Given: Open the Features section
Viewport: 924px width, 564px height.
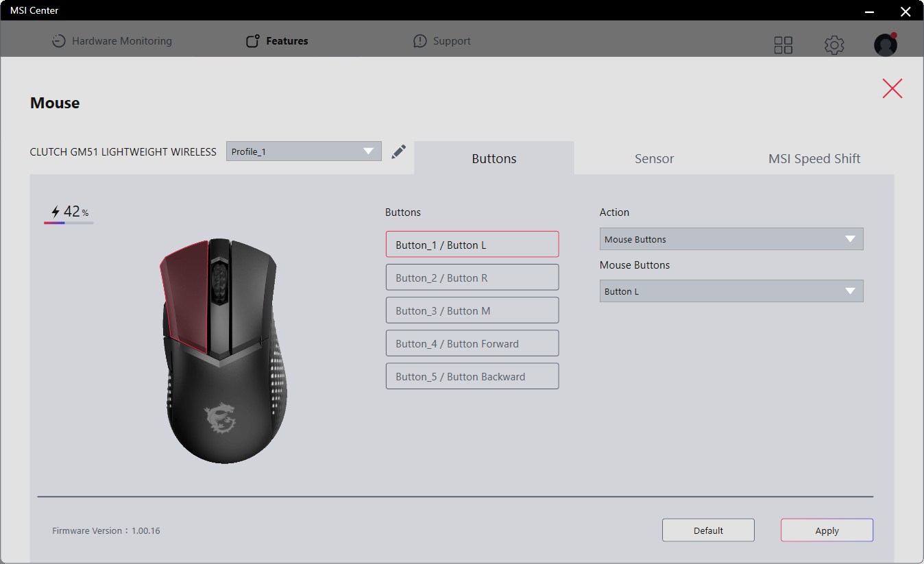Looking at the screenshot, I should tap(277, 41).
